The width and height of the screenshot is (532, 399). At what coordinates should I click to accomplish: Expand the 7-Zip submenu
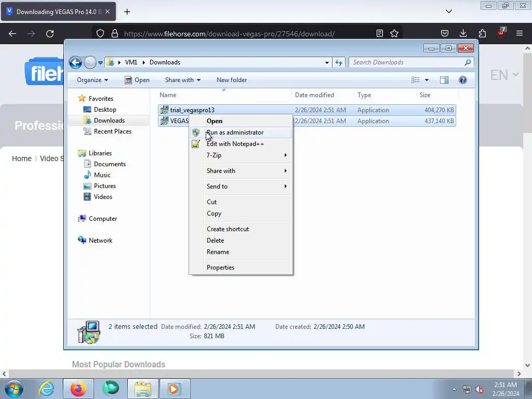click(x=241, y=155)
